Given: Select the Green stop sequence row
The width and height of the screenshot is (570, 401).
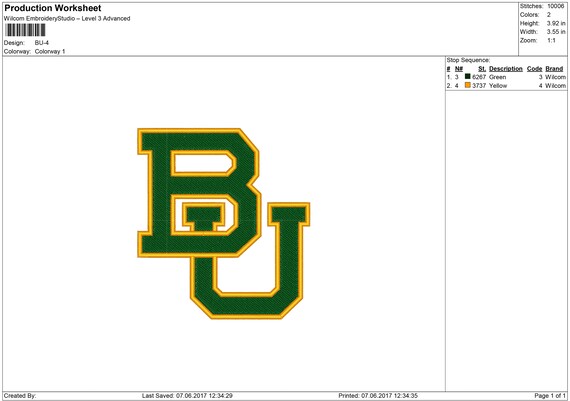Looking at the screenshot, I should pyautogui.click(x=506, y=77).
